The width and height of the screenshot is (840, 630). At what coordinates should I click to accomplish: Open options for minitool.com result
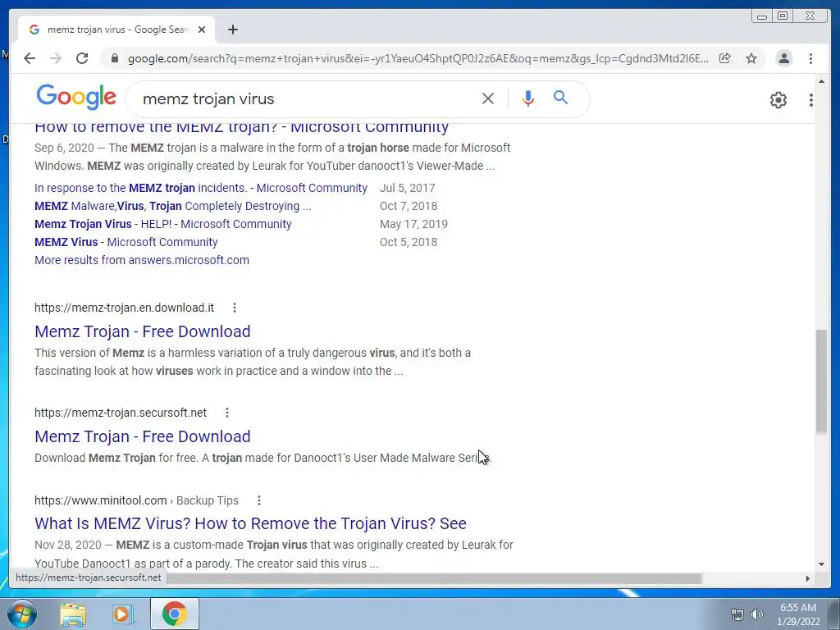pyautogui.click(x=258, y=500)
